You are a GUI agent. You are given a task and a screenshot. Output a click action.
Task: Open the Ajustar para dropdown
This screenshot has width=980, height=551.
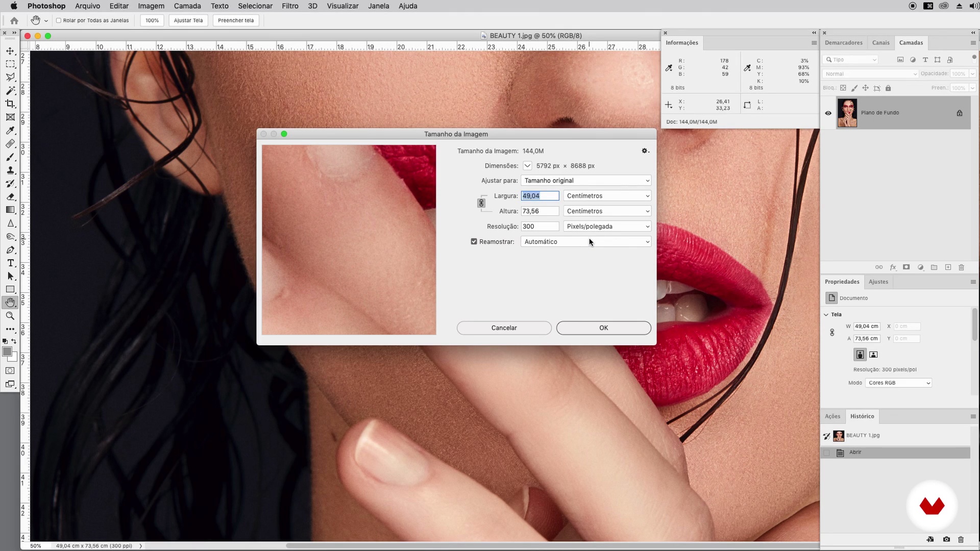(x=586, y=181)
